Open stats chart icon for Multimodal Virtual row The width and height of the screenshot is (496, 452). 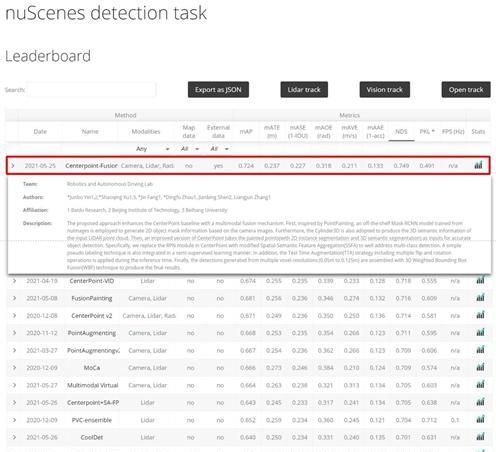pos(480,385)
